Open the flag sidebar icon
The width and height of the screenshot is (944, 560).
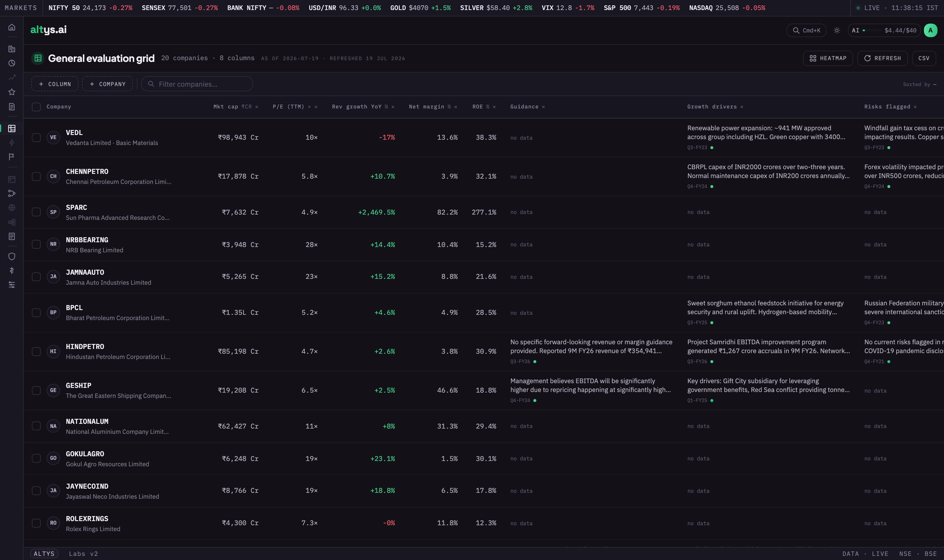click(x=12, y=157)
